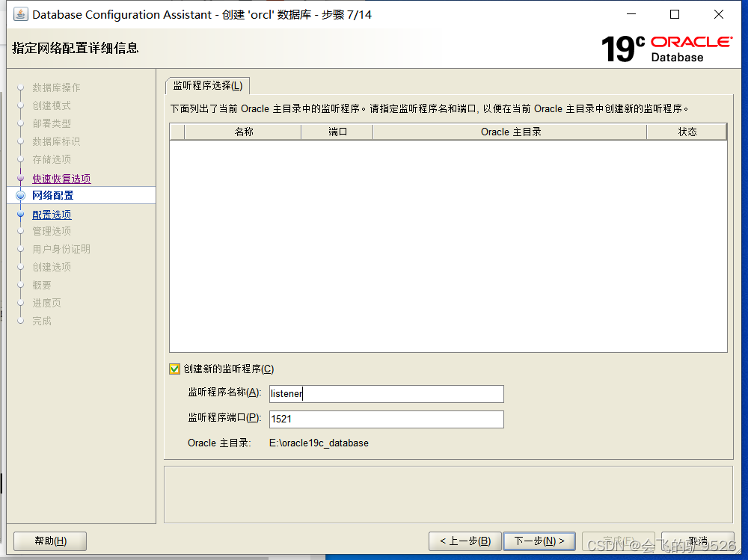Click the listener name input containing 'listener'
Image resolution: width=748 pixels, height=560 pixels.
click(386, 393)
